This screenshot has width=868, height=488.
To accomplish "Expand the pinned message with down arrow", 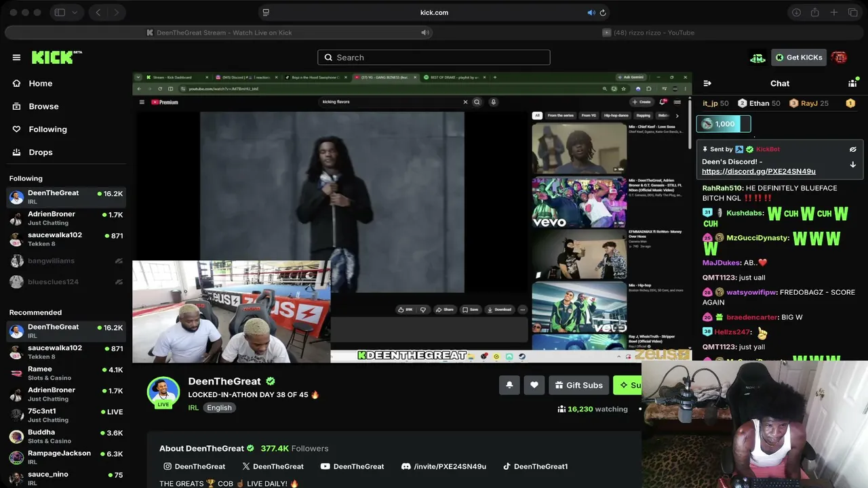I will click(x=853, y=165).
